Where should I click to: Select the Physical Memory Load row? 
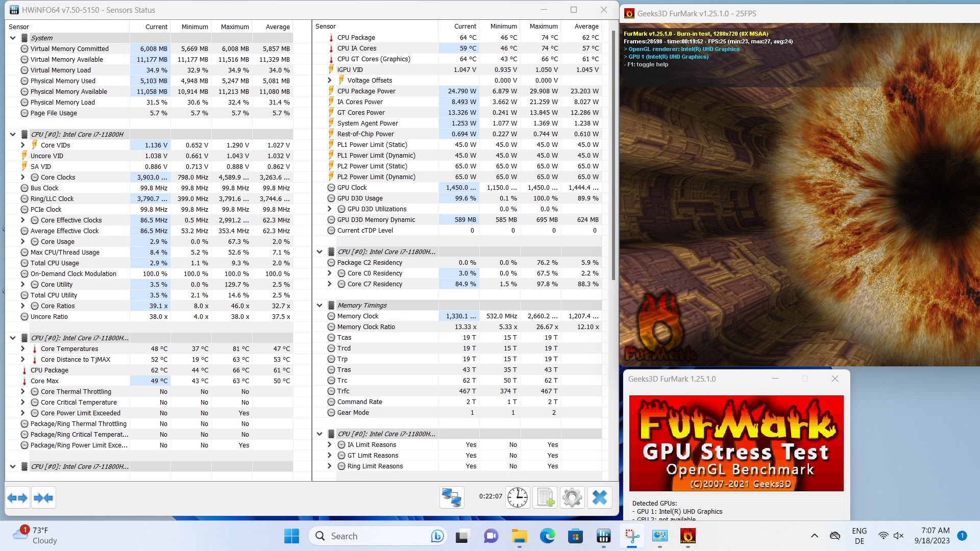149,102
